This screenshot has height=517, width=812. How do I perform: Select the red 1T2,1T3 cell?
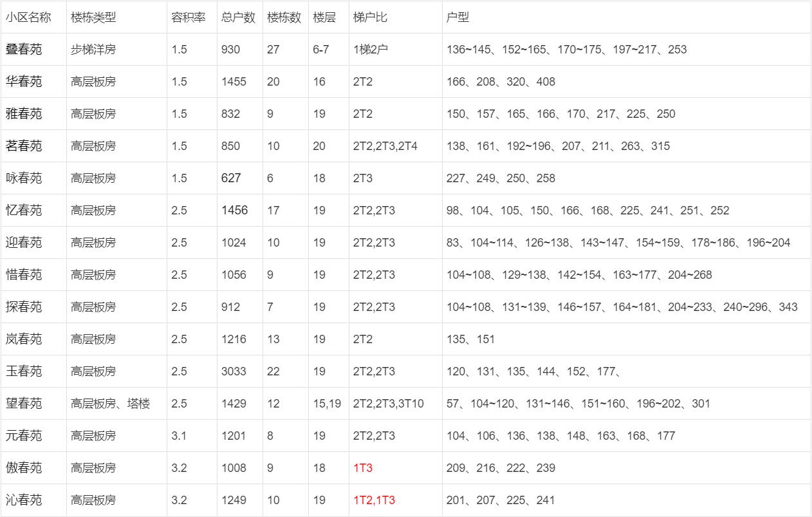374,500
